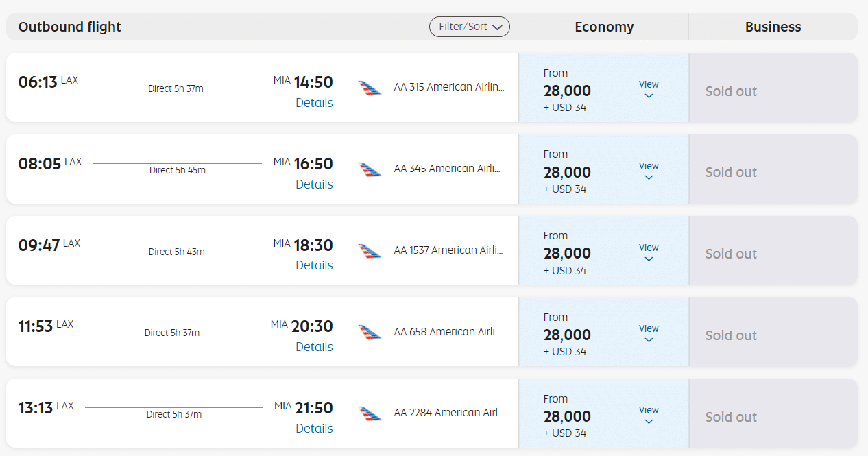Expand View fares for 09:47 flight
The image size is (868, 456).
(649, 252)
